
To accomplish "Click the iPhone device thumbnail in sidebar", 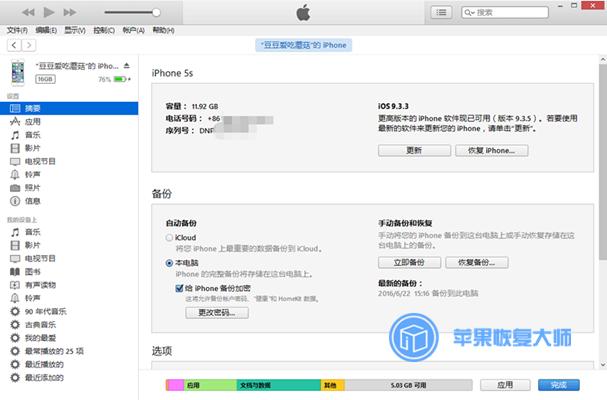I will click(17, 72).
